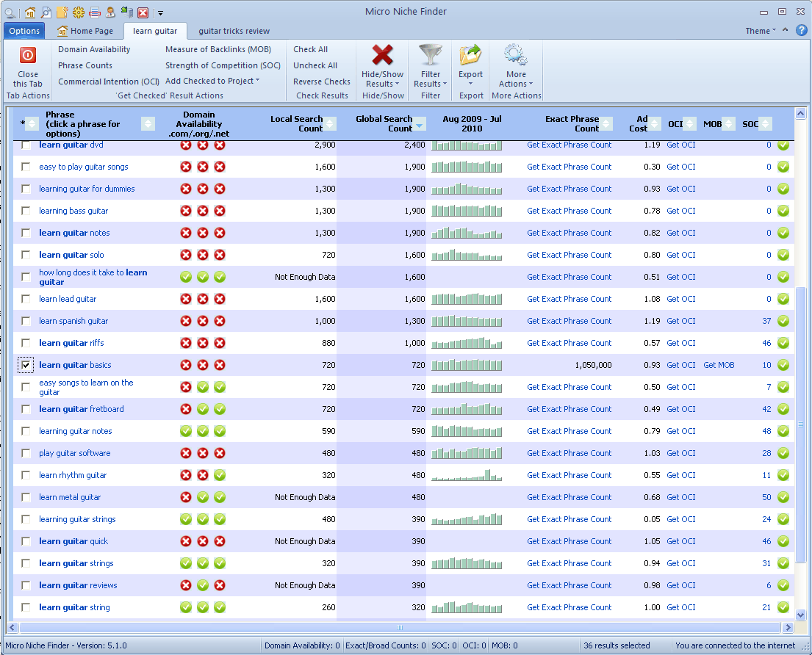The width and height of the screenshot is (812, 655).
Task: Click the horizontal scroll right arrow
Action: 788,627
